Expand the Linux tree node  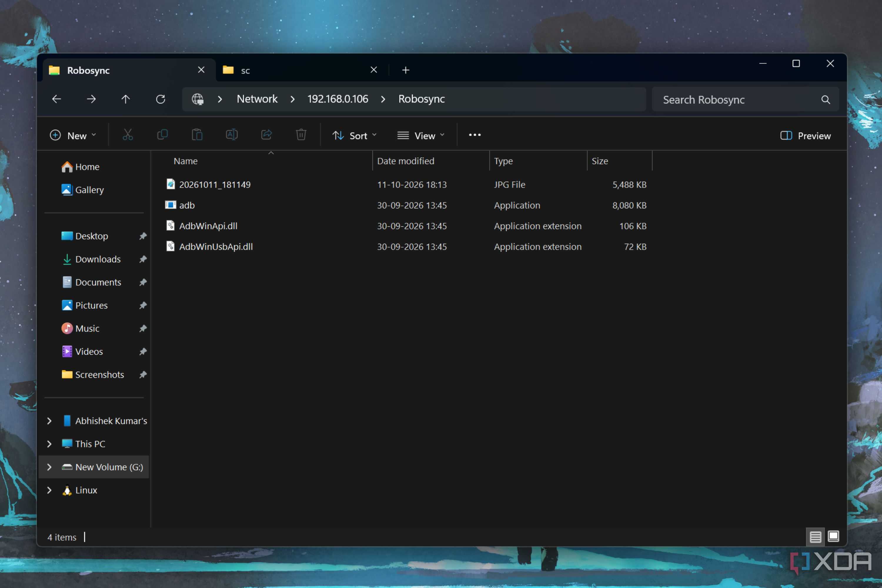(49, 490)
